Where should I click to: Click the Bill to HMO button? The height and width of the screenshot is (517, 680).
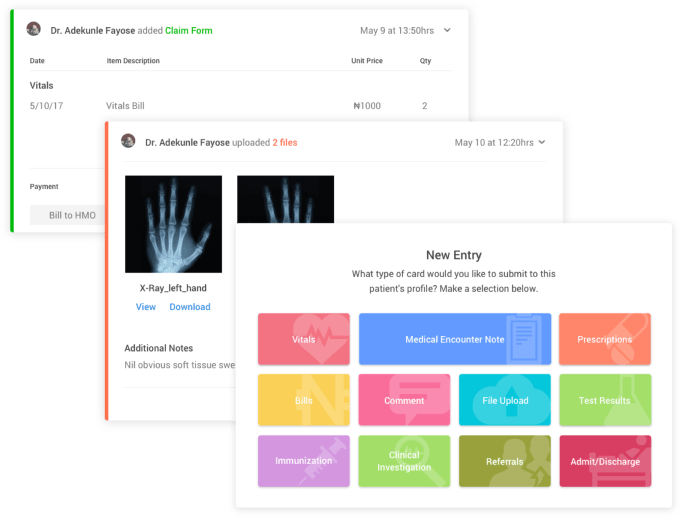(67, 215)
